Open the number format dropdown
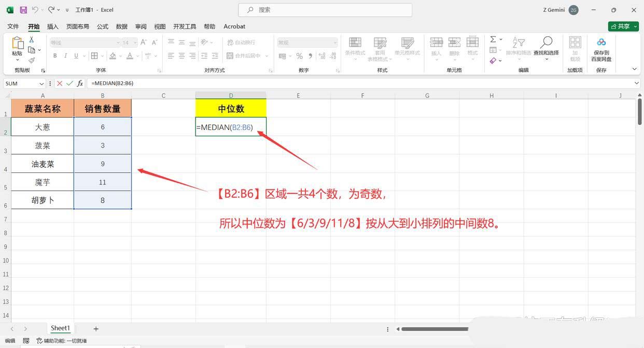 pos(335,42)
